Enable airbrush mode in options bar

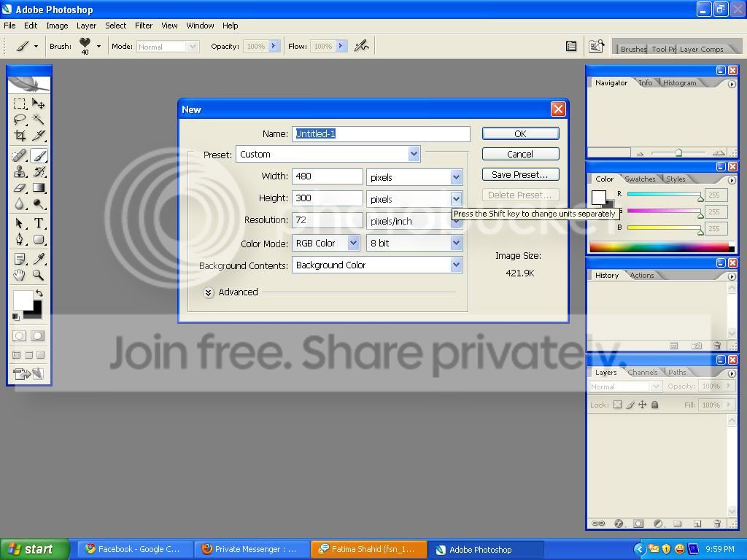[x=361, y=46]
